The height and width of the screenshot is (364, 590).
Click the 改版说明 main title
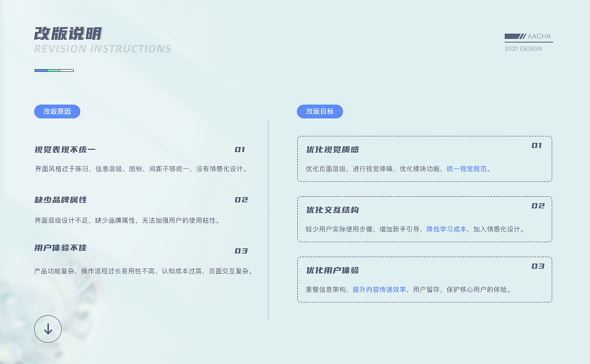click(x=68, y=34)
